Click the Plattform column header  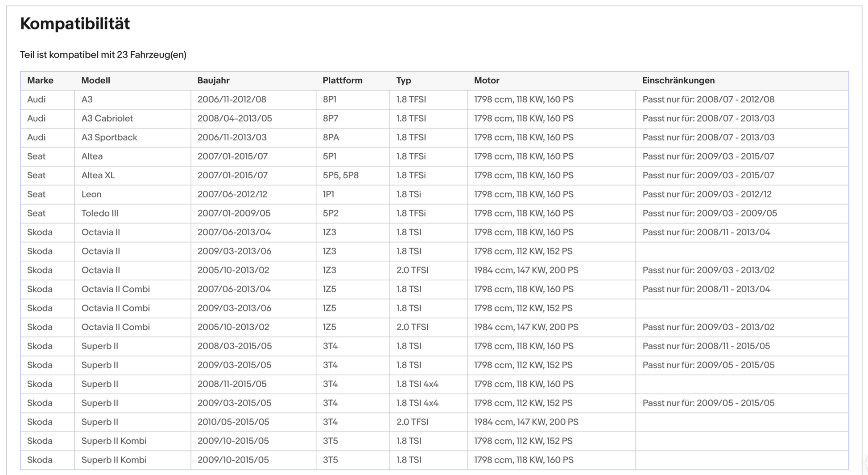coord(342,81)
